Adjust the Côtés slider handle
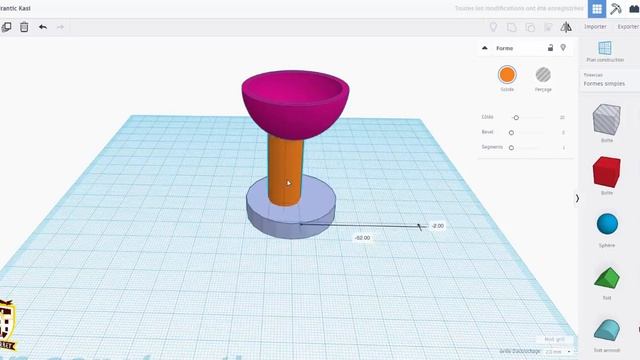The height and width of the screenshot is (360, 640). tap(516, 118)
